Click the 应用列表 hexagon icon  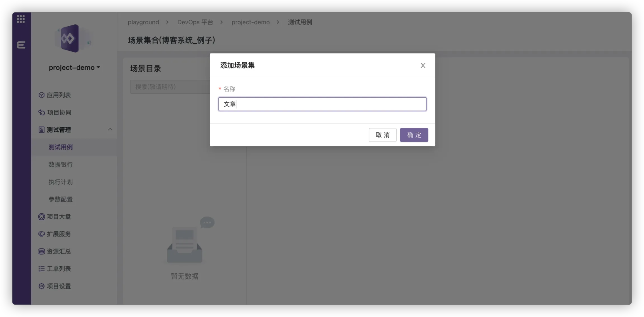pyautogui.click(x=41, y=95)
